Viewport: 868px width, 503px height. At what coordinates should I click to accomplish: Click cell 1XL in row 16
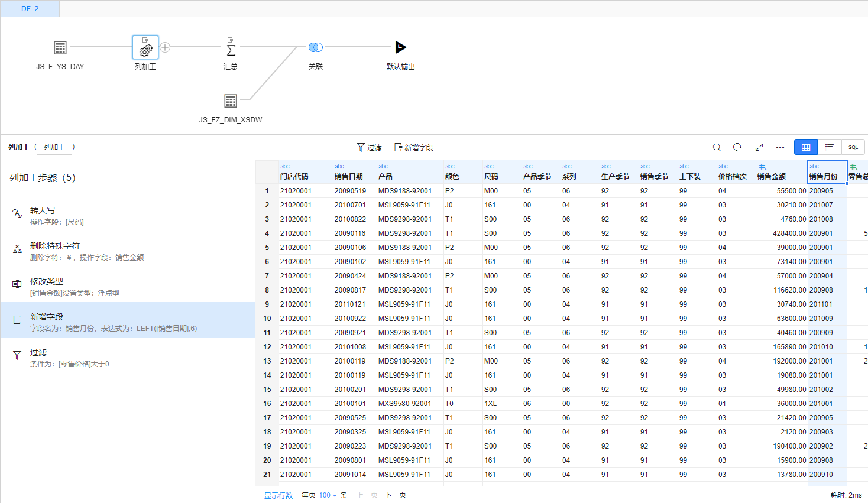pyautogui.click(x=502, y=404)
